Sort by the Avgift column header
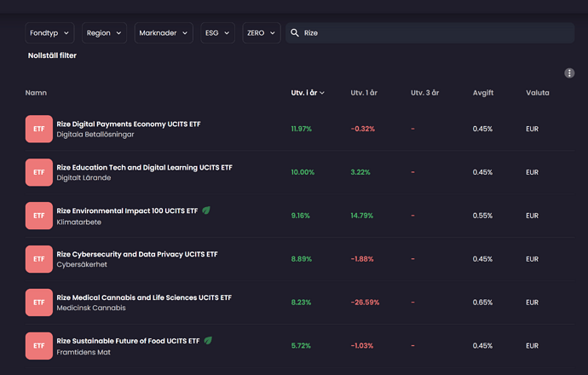 coord(483,93)
